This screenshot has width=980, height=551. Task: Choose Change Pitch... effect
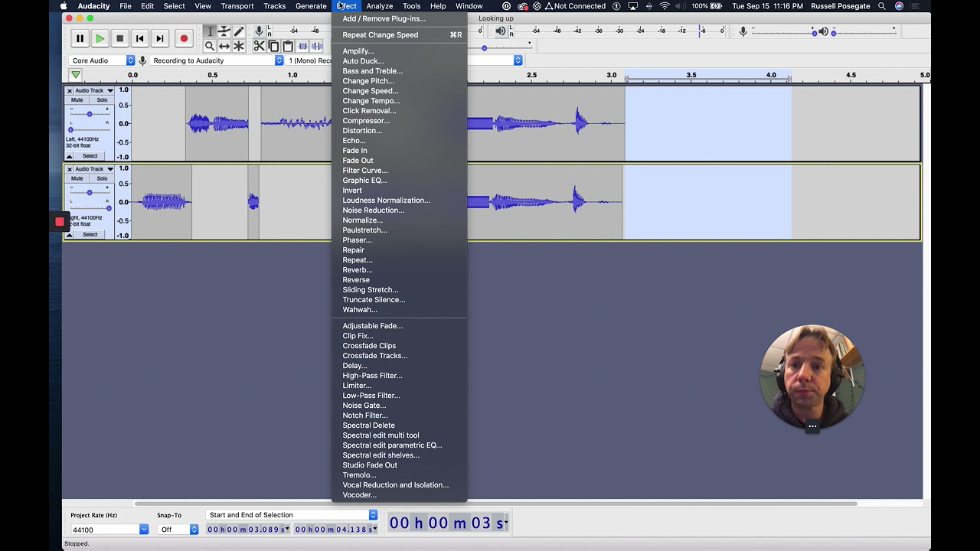[x=368, y=81]
